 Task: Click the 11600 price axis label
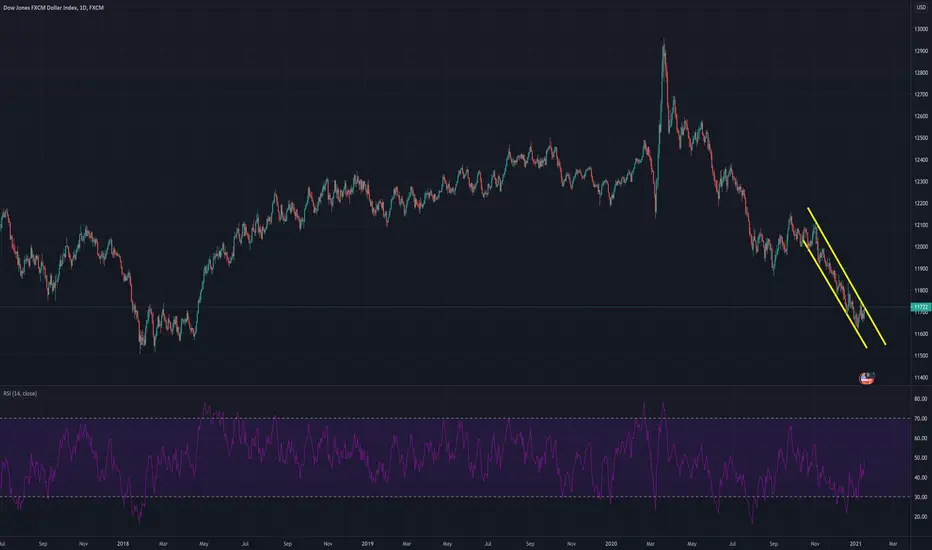click(x=921, y=334)
